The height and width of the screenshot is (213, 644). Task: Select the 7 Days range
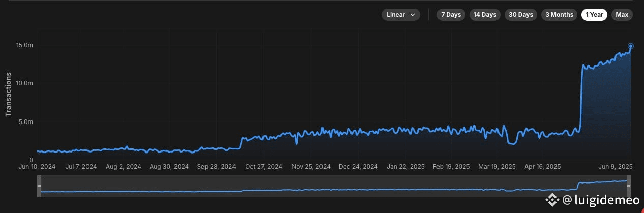pyautogui.click(x=451, y=15)
